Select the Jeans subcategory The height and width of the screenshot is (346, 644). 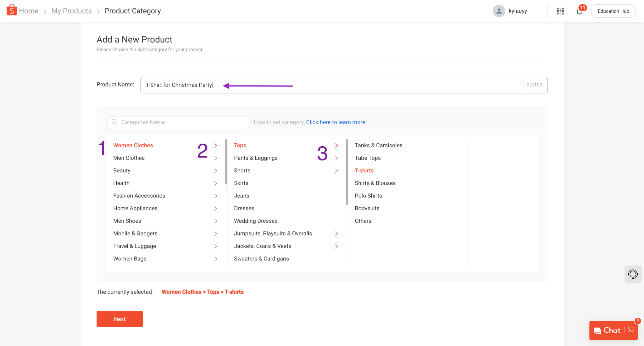pos(241,196)
